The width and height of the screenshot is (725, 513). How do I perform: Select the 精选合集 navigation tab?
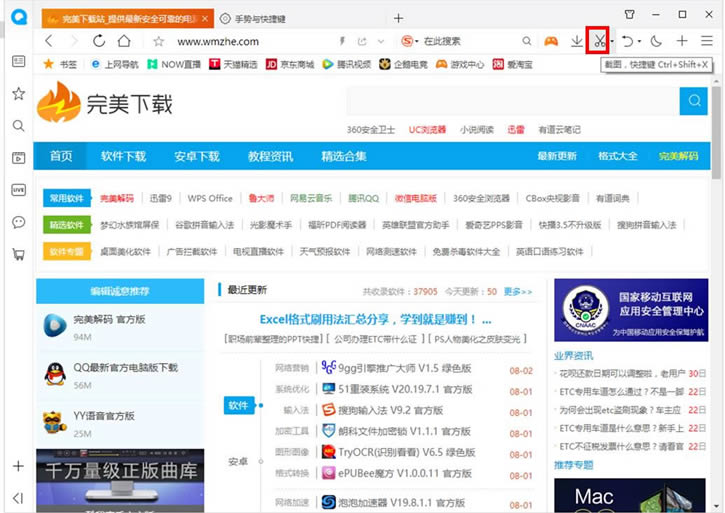(344, 156)
